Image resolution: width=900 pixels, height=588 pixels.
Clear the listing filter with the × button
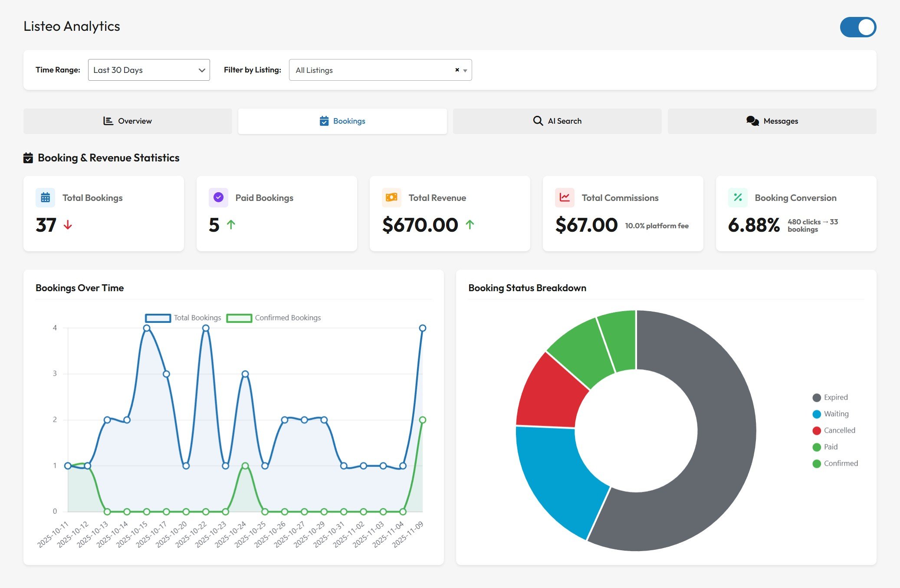tap(457, 69)
